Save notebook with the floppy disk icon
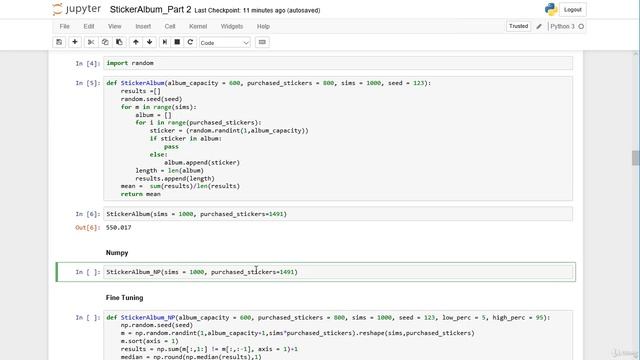Screen dimensions: 640x360 [x=59, y=42]
